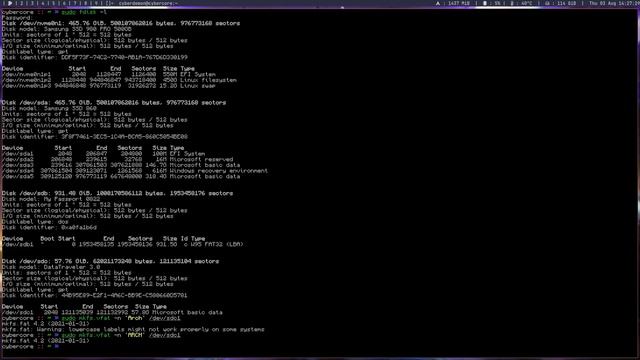Click the 'Disk /dev/nvme0n1' header line

[121, 23]
